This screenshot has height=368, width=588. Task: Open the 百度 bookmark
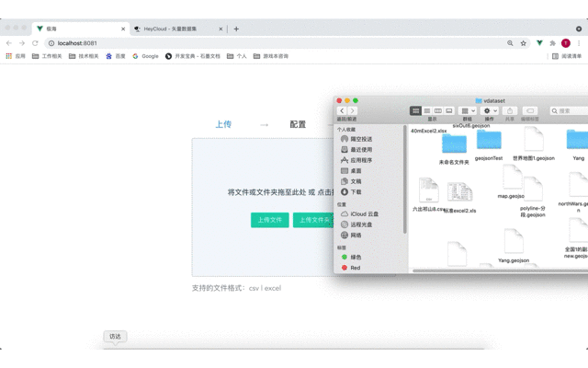pyautogui.click(x=116, y=56)
